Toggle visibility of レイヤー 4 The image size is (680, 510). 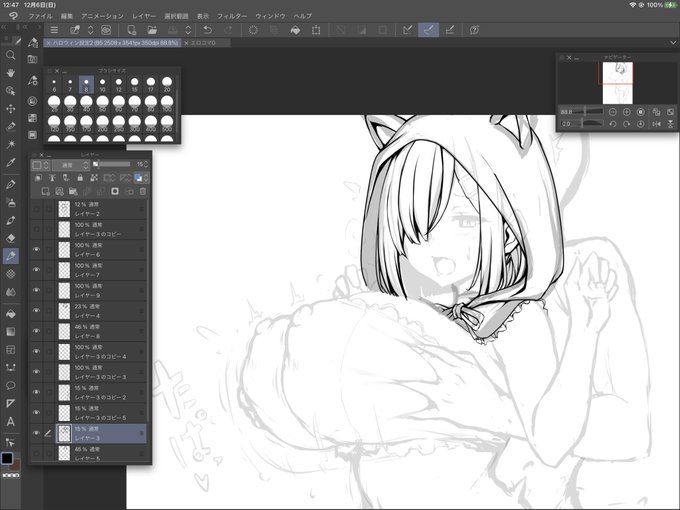coord(36,311)
